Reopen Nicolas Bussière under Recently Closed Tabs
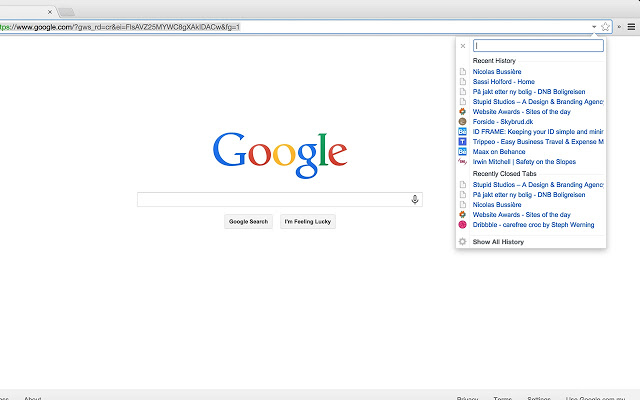The width and height of the screenshot is (640, 400). (497, 204)
